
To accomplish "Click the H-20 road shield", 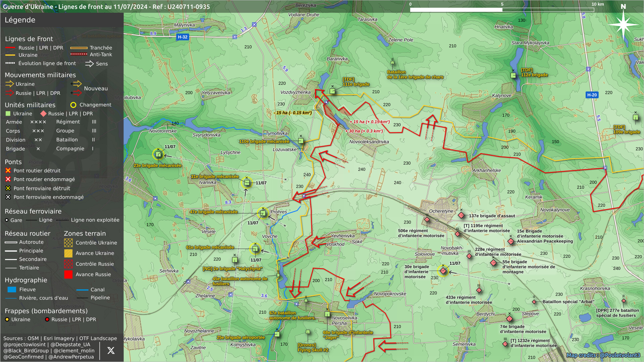I will coord(592,95).
